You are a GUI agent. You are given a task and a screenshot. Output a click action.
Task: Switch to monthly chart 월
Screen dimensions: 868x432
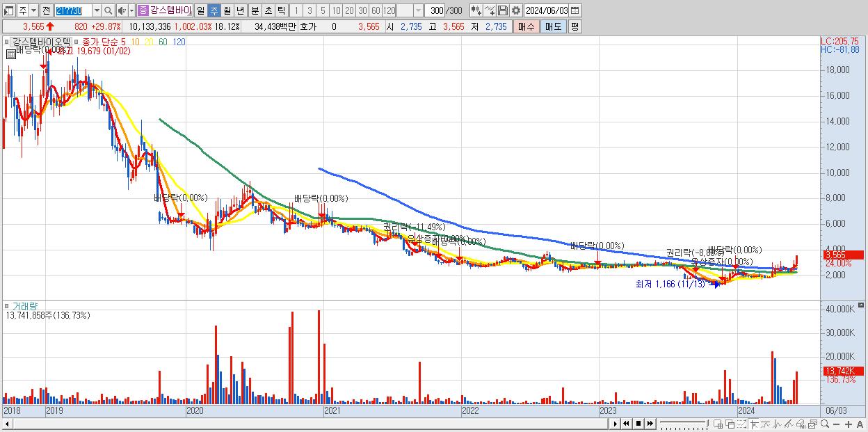[x=227, y=10]
